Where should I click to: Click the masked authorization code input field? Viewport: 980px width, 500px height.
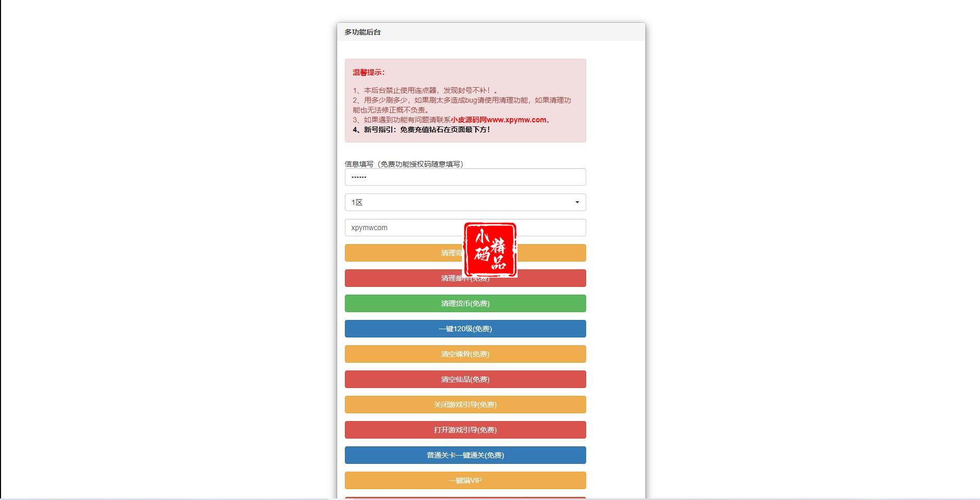[465, 177]
